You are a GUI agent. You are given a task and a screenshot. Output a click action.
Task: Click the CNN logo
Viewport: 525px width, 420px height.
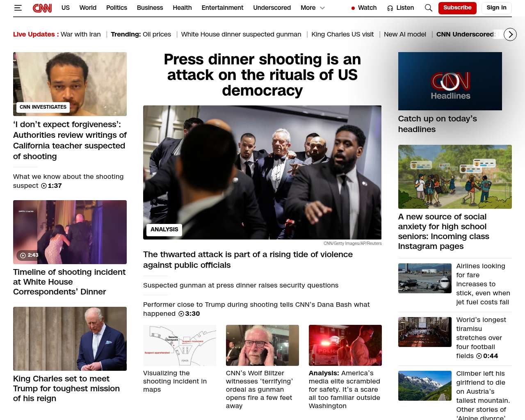tap(42, 8)
